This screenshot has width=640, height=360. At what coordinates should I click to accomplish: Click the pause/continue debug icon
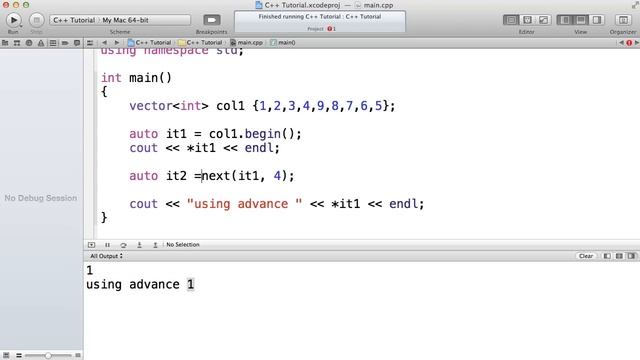pos(107,245)
